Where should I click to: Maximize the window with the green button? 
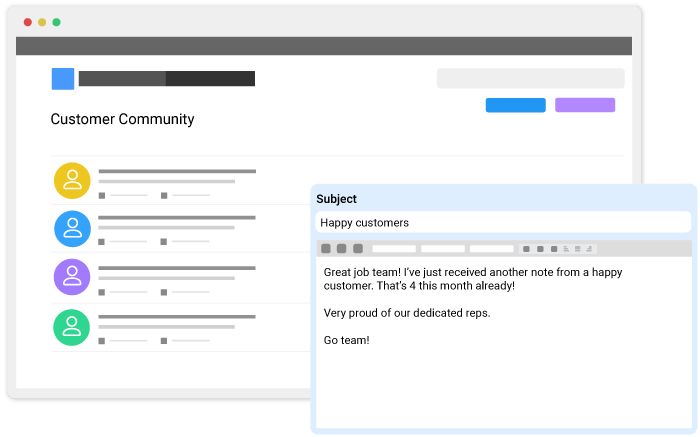coord(56,22)
